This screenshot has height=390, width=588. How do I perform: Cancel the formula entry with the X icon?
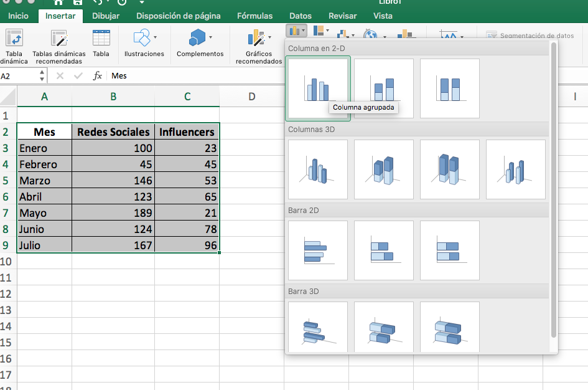pos(60,75)
